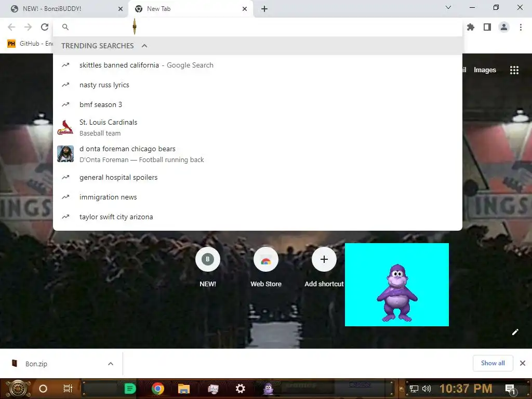Click Add shortcut button
532x399 pixels.
324,268
